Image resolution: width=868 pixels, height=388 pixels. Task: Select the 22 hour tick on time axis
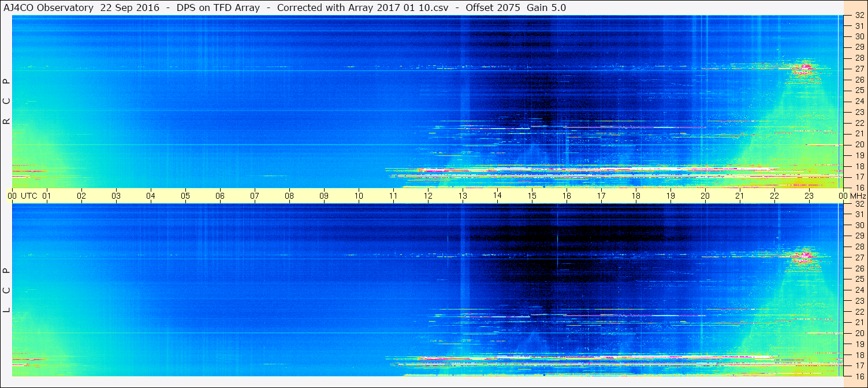(774, 196)
